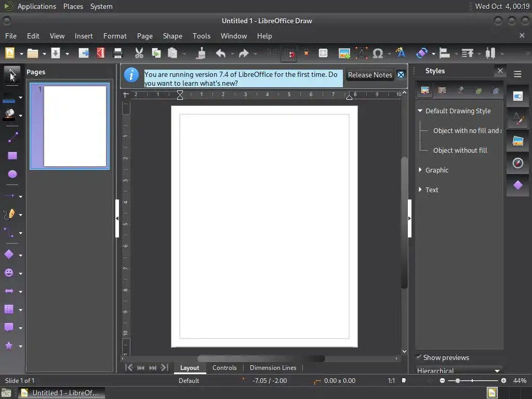This screenshot has width=532, height=399.
Task: Open the Stars and Banners dropdown arrow
Action: [x=20, y=346]
